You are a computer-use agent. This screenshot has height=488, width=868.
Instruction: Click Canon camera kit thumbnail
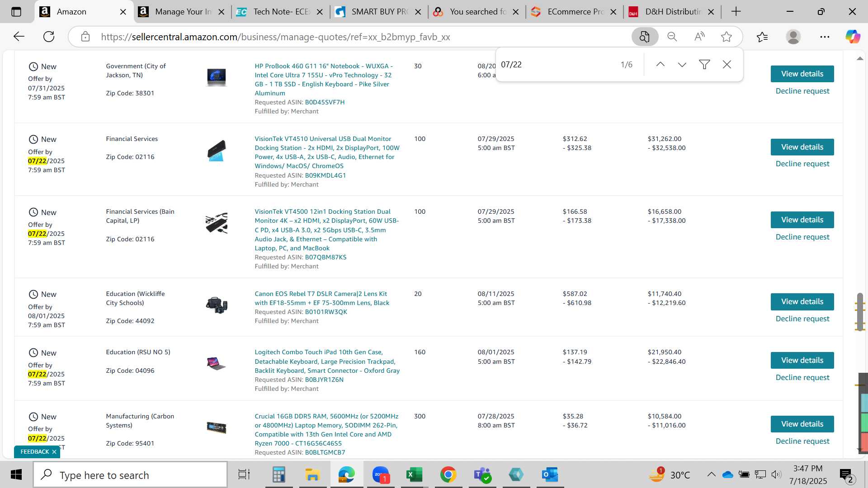pyautogui.click(x=217, y=305)
